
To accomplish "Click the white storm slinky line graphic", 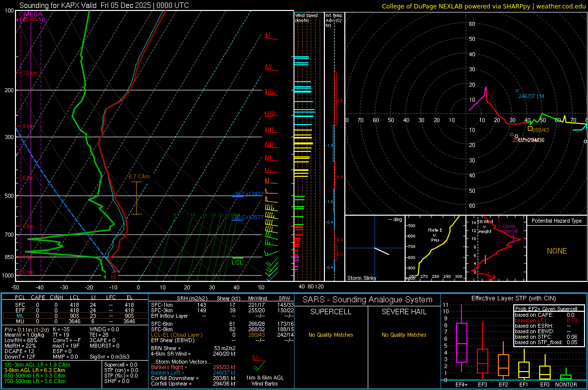I will 382,251.
